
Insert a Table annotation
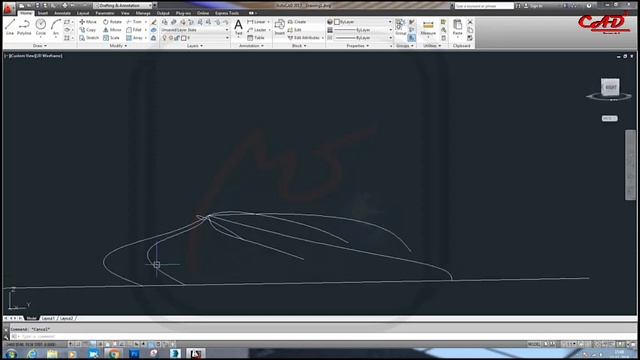coord(256,38)
